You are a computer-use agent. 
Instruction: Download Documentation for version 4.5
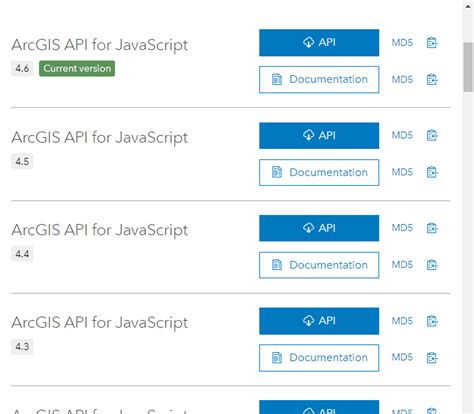[x=319, y=172]
